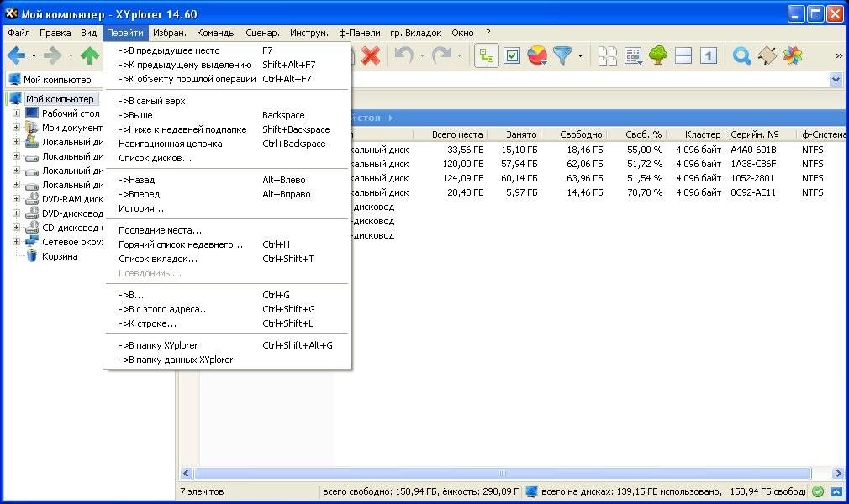Choose '->В предыдущее место' menu entry

[x=228, y=50]
